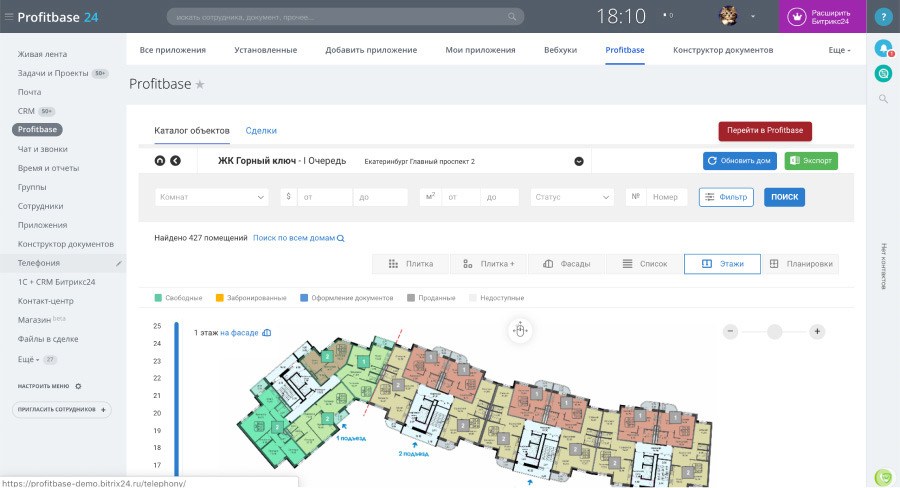900x488 pixels.
Task: Open the hamburger menu next to Profitbase 24
Action: pos(9,17)
